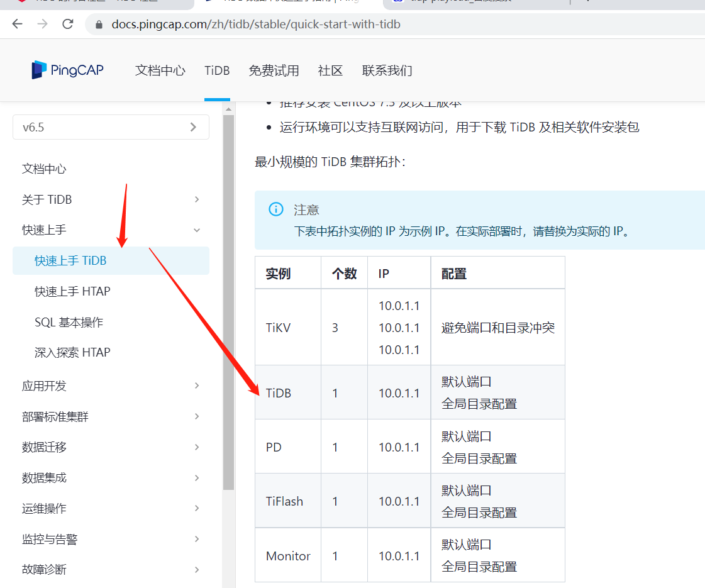
Task: Select the TiDB top navigation tab
Action: tap(217, 70)
